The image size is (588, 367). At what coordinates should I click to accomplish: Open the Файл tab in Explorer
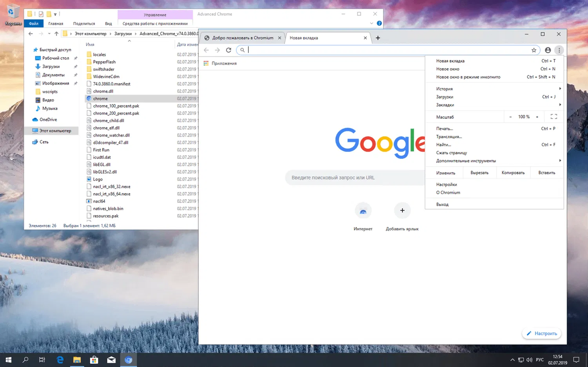pyautogui.click(x=34, y=24)
